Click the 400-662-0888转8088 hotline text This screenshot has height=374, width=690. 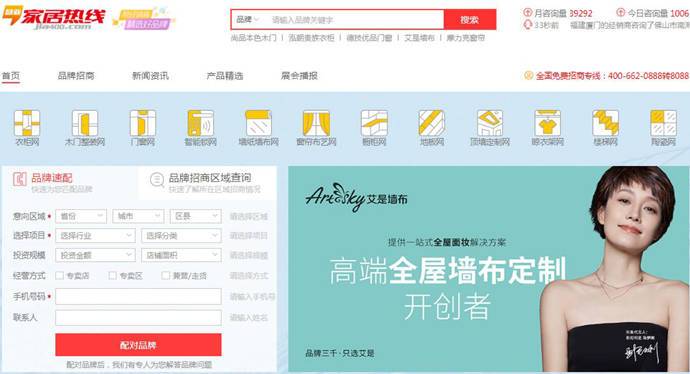coord(648,76)
